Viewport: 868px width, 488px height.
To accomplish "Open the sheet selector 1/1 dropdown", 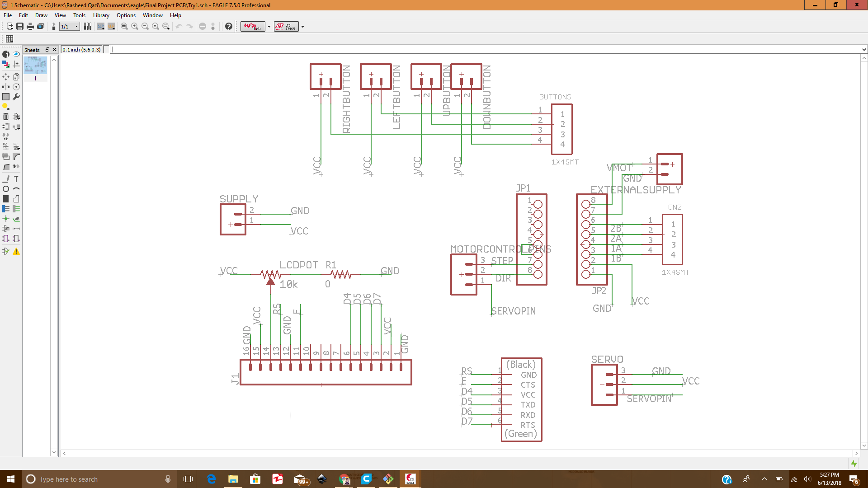I will (76, 26).
